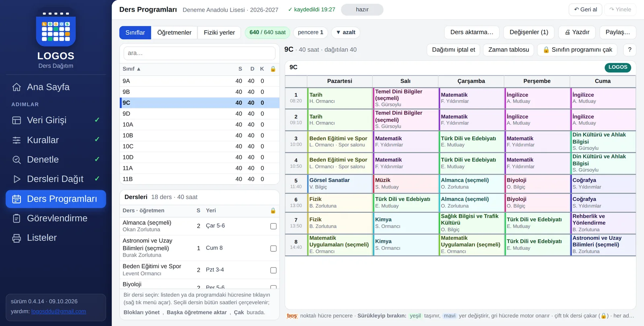Open the logosddu@gmail.com support link
The width and height of the screenshot is (644, 326).
[59, 311]
